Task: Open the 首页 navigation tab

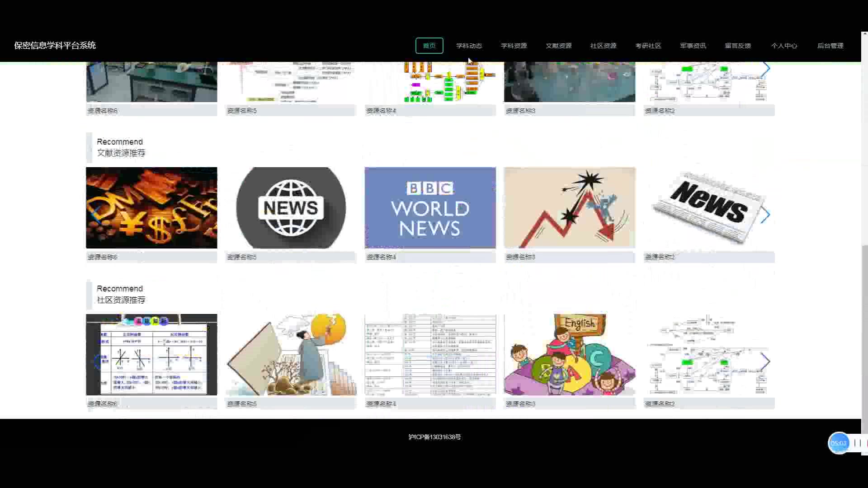Action: [429, 46]
